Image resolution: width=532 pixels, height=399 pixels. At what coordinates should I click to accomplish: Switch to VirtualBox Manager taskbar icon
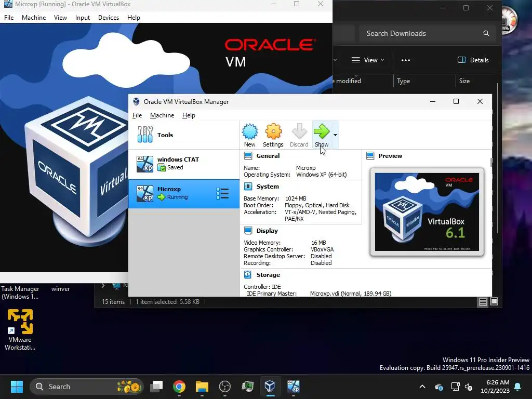point(270,387)
